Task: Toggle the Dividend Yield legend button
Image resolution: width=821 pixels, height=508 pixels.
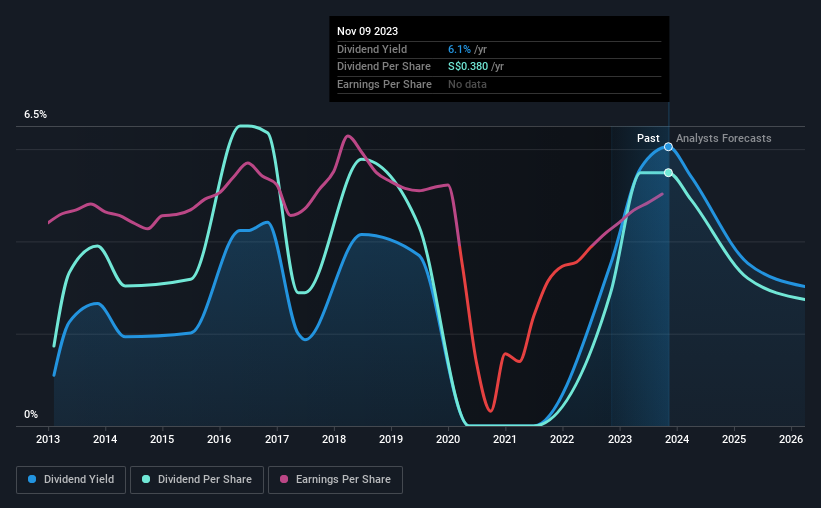Action: pos(71,480)
